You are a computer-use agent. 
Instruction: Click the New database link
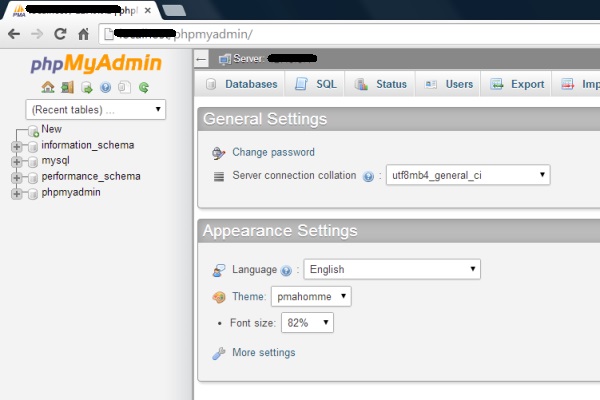pos(51,129)
